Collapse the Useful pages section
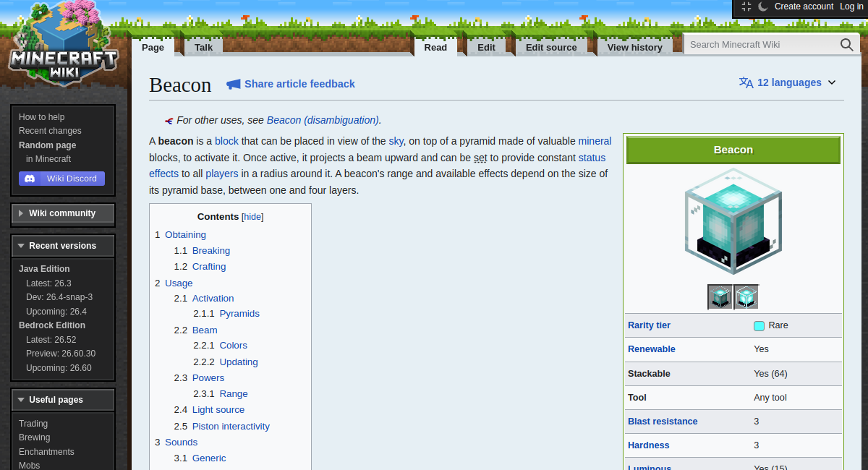 pos(63,400)
